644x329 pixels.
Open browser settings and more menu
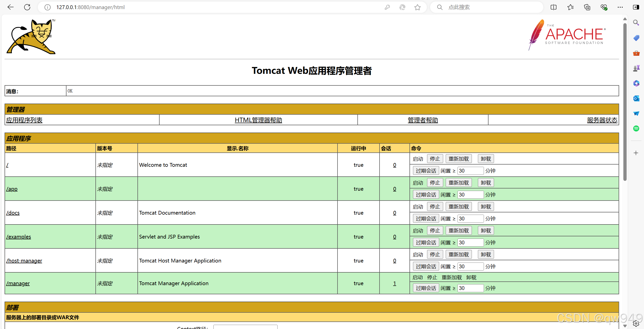pyautogui.click(x=620, y=7)
